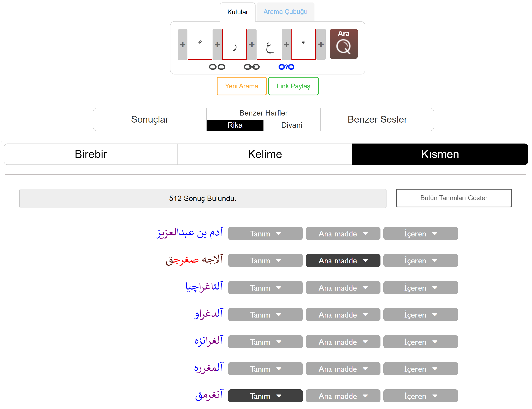Screen dimensions: 532x409
Task: Toggle the blue question-mark link icon
Action: coord(286,67)
